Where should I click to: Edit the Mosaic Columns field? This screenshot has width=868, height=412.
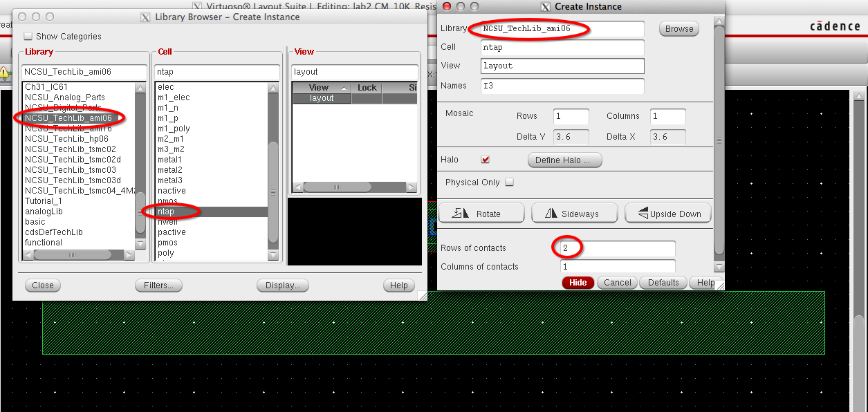point(668,116)
